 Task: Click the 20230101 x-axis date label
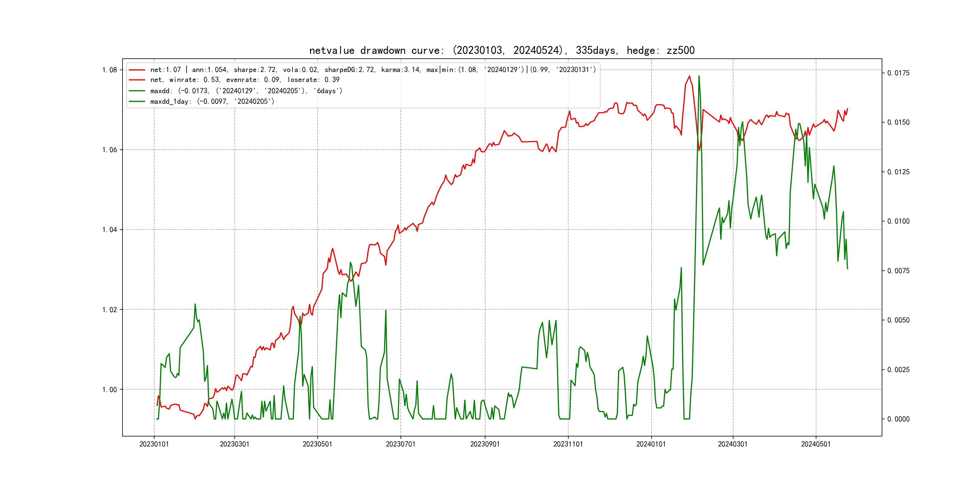click(154, 444)
